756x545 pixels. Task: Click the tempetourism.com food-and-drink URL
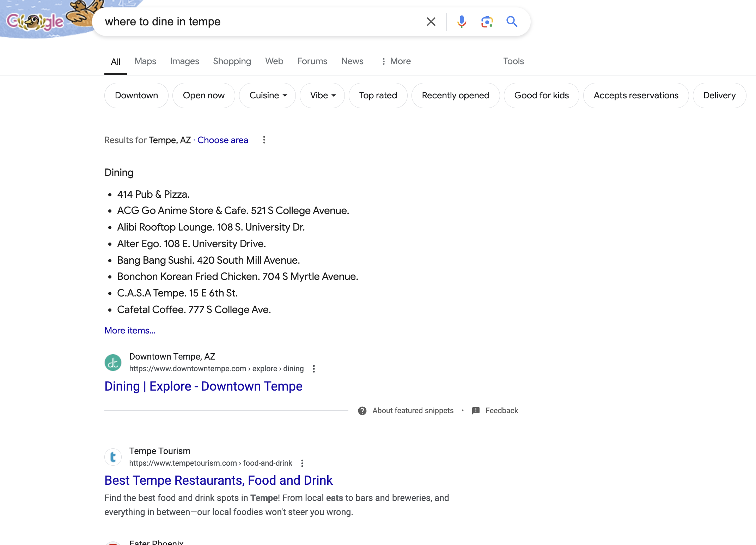211,463
